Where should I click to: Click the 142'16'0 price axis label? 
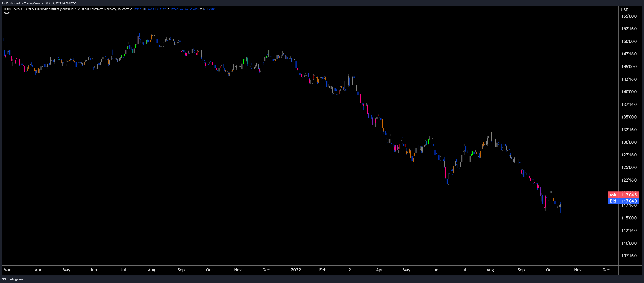629,79
